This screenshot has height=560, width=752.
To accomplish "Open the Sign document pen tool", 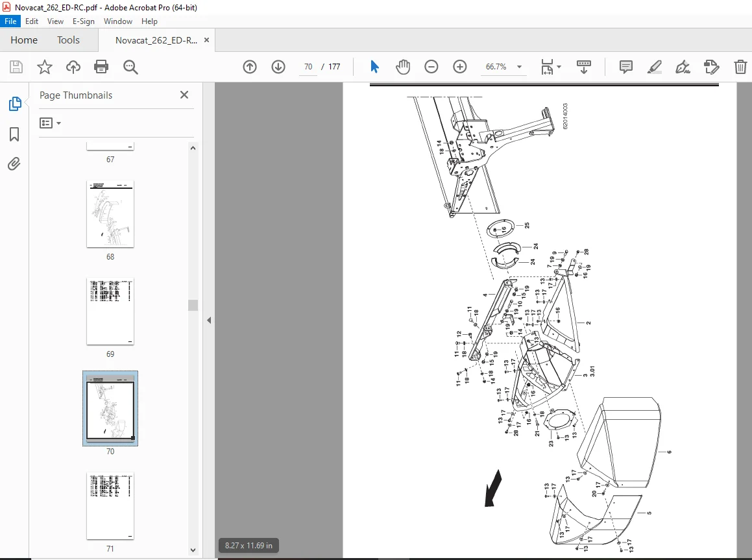I will 683,67.
